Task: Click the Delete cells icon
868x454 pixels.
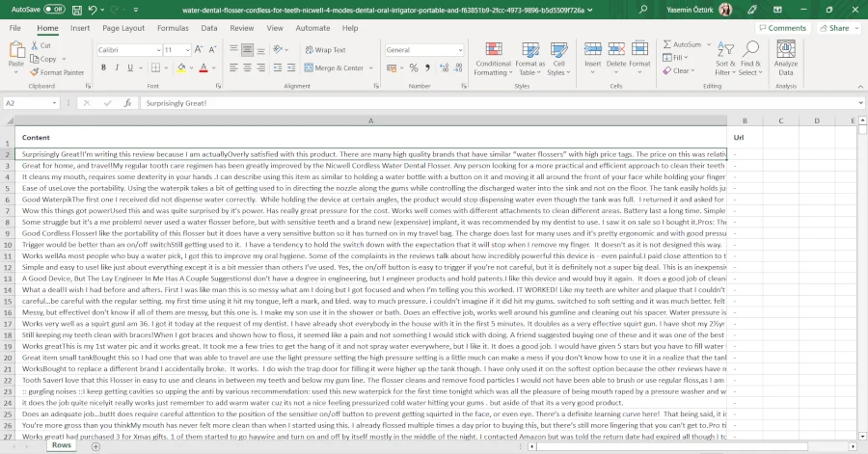Action: point(615,50)
